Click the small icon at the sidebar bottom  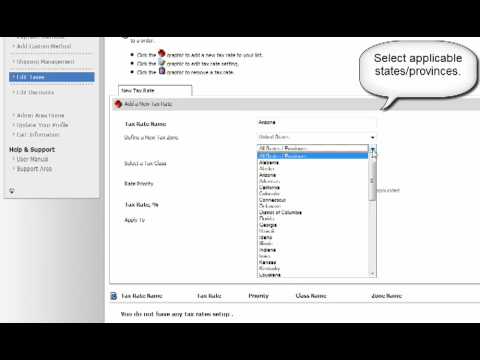(12, 191)
